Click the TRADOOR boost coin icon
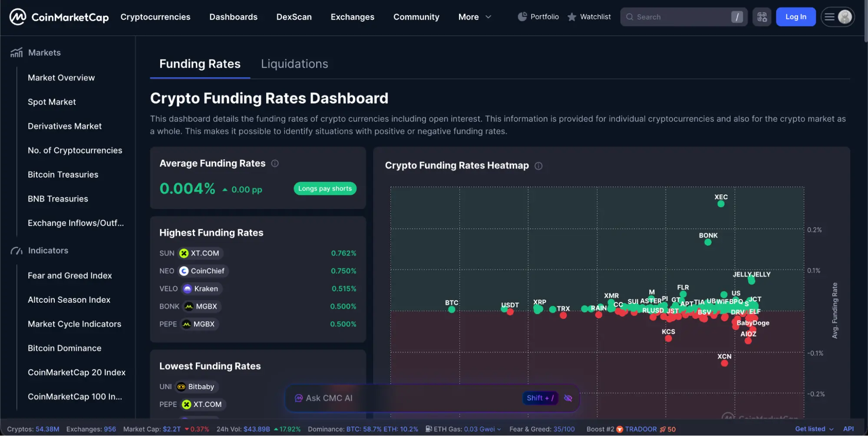Image resolution: width=868 pixels, height=436 pixels. (620, 429)
